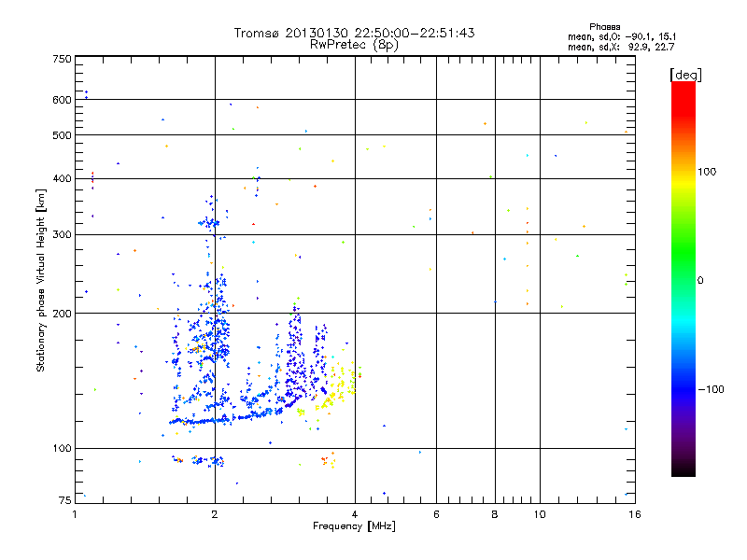Click the '1' frequency axis tick label

(x=75, y=514)
